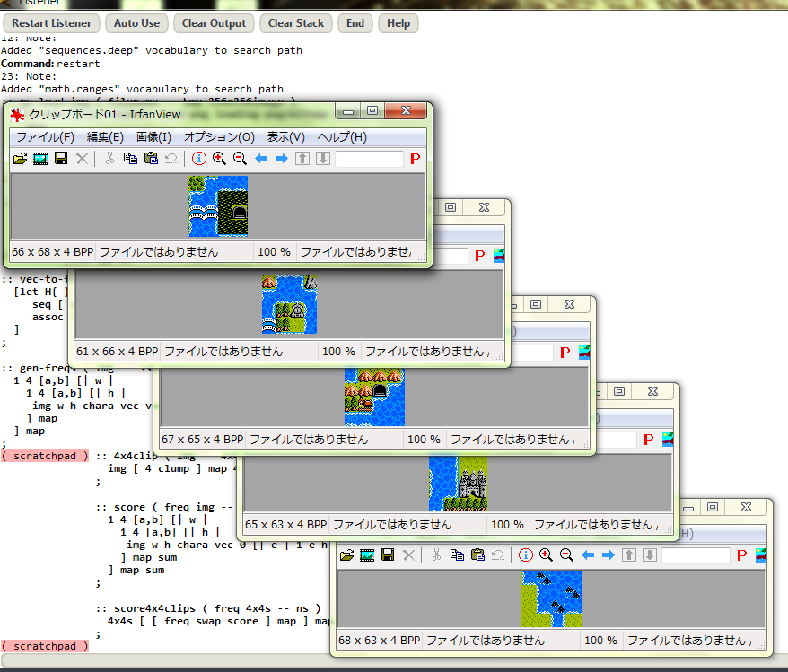Click Save icon in クリップボード01 toolbar
788x672 pixels.
click(x=61, y=159)
